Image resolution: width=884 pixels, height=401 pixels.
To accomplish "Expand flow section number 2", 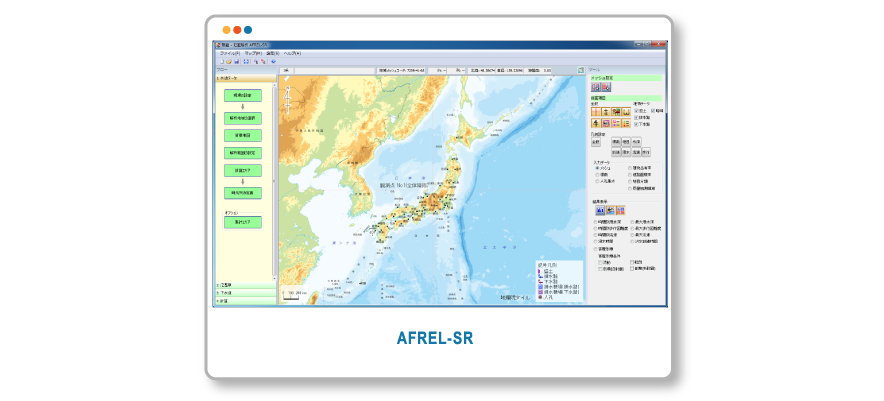I will pyautogui.click(x=246, y=285).
